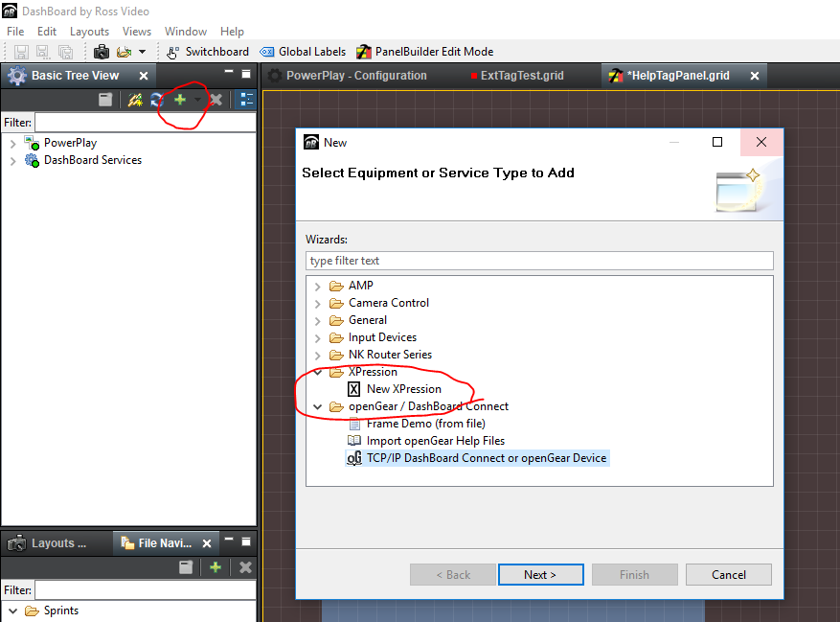Image resolution: width=840 pixels, height=622 pixels.
Task: Collapse the Sprints folder
Action: tap(12, 611)
